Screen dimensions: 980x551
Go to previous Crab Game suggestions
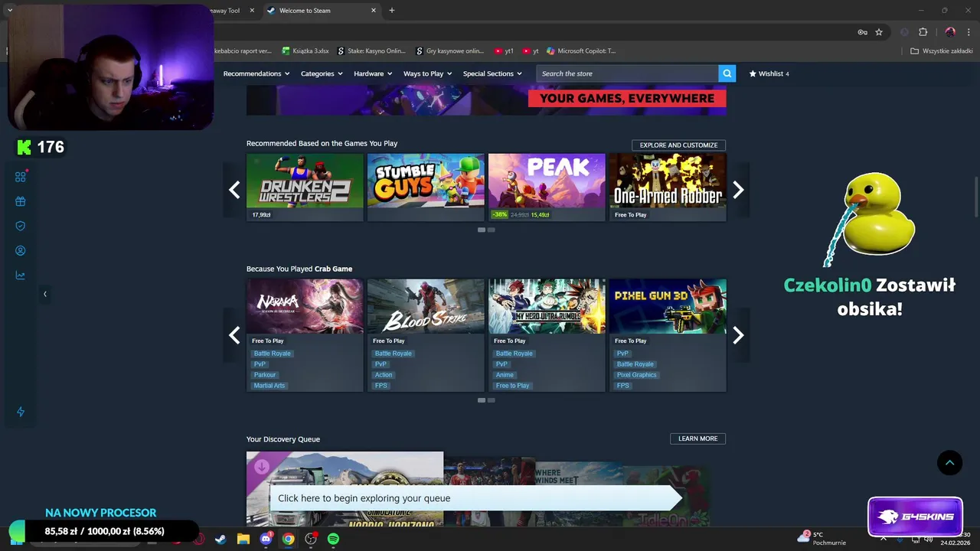coord(234,334)
